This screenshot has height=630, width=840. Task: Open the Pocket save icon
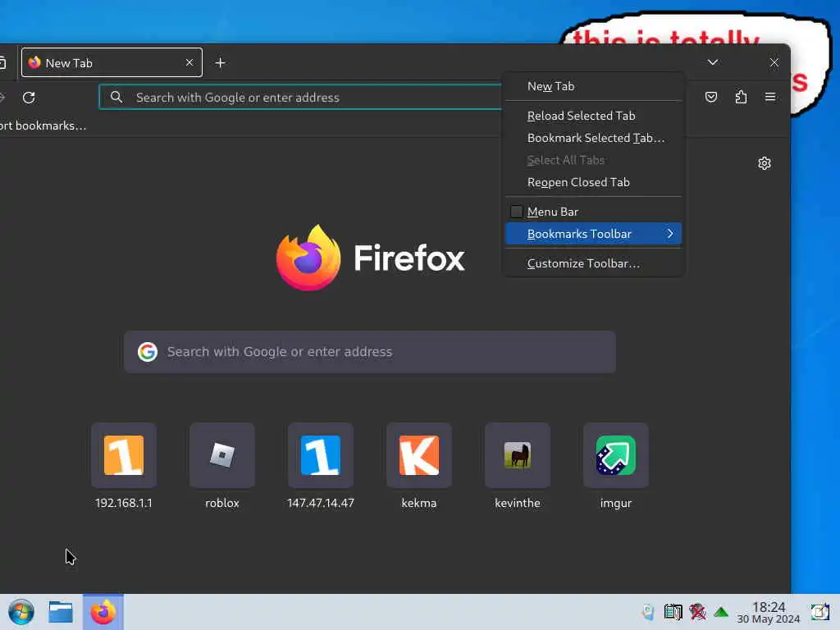tap(711, 97)
